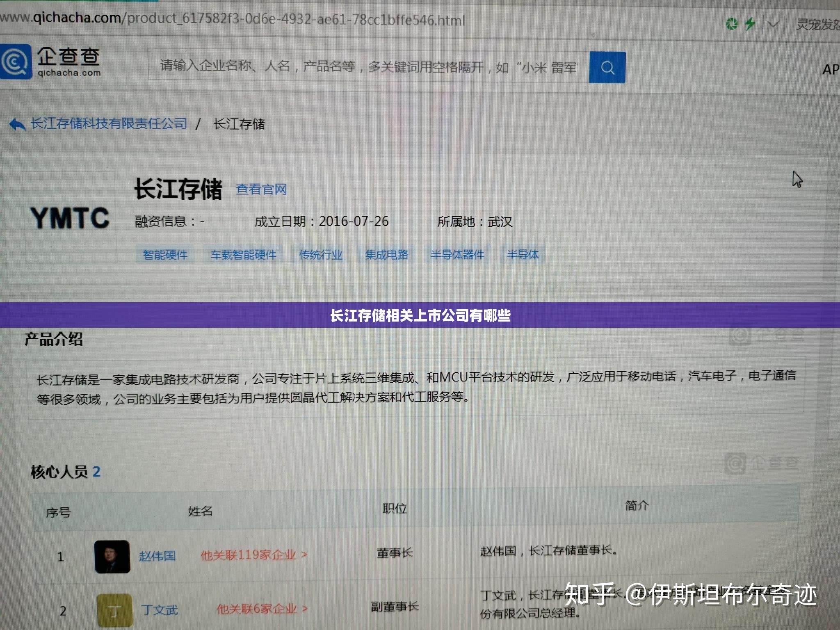This screenshot has width=840, height=630.
Task: Select the 半导体器件 tag
Action: pos(457,254)
